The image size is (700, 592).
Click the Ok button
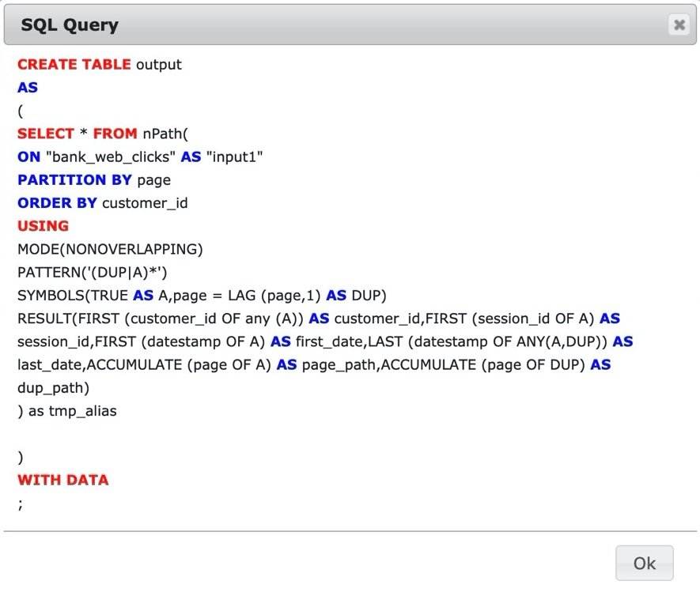[x=644, y=563]
